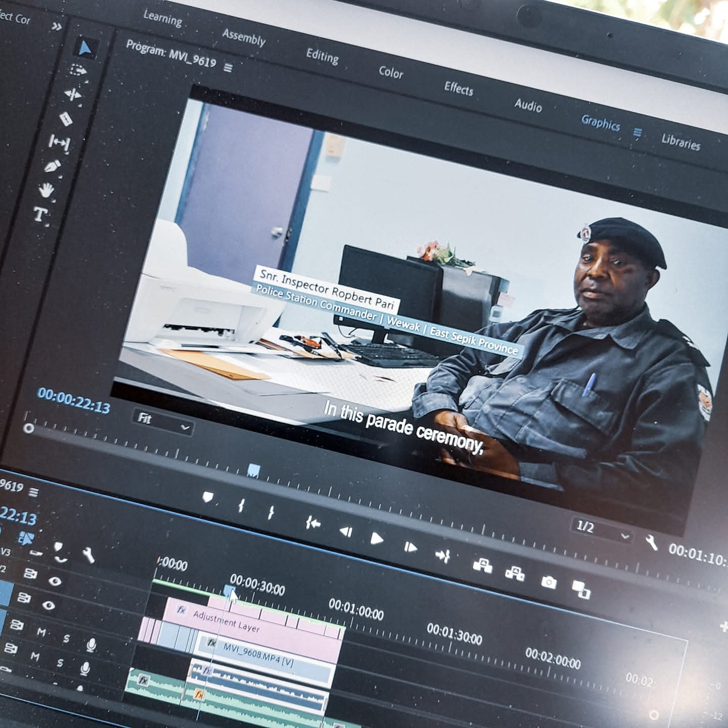Open the timeline display settings wrench

88,555
